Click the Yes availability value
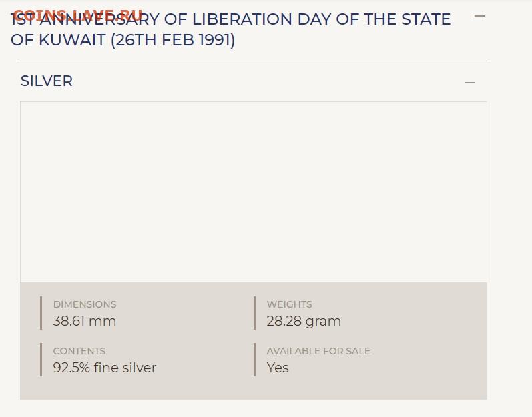Viewport: 532px width, 417px height. (278, 368)
